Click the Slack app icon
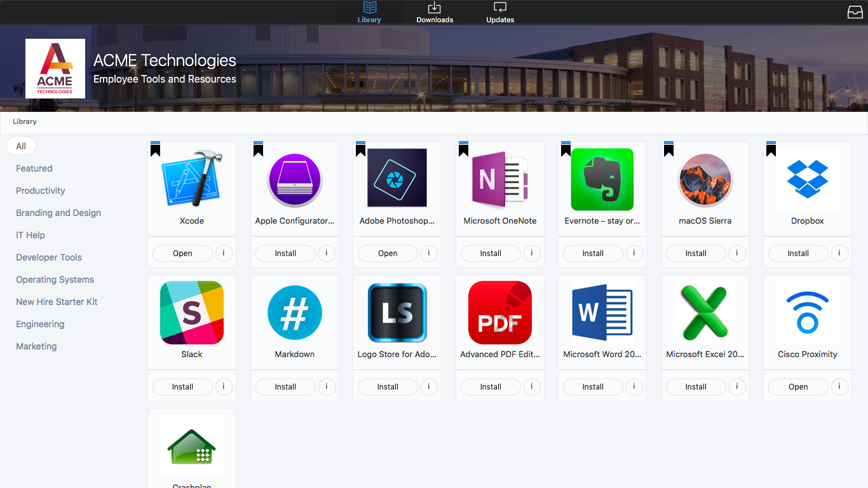The width and height of the screenshot is (868, 488). click(x=191, y=313)
